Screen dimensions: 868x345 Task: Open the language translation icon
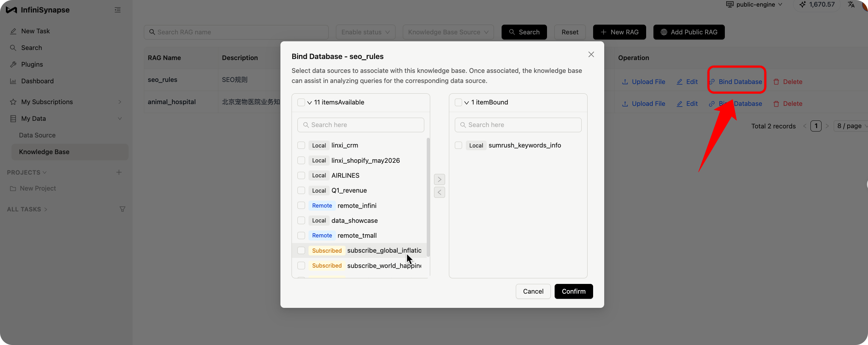851,5
